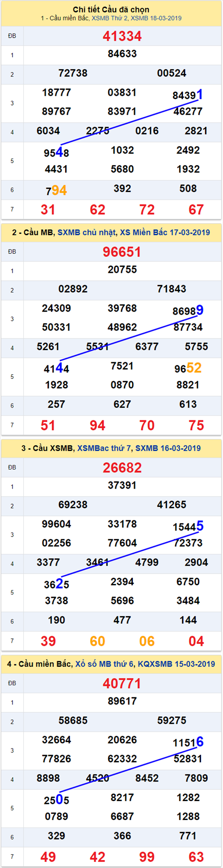Screen dimensions: 223x868
Task: Select fourth prize number 8898
Action: [x=48, y=778]
